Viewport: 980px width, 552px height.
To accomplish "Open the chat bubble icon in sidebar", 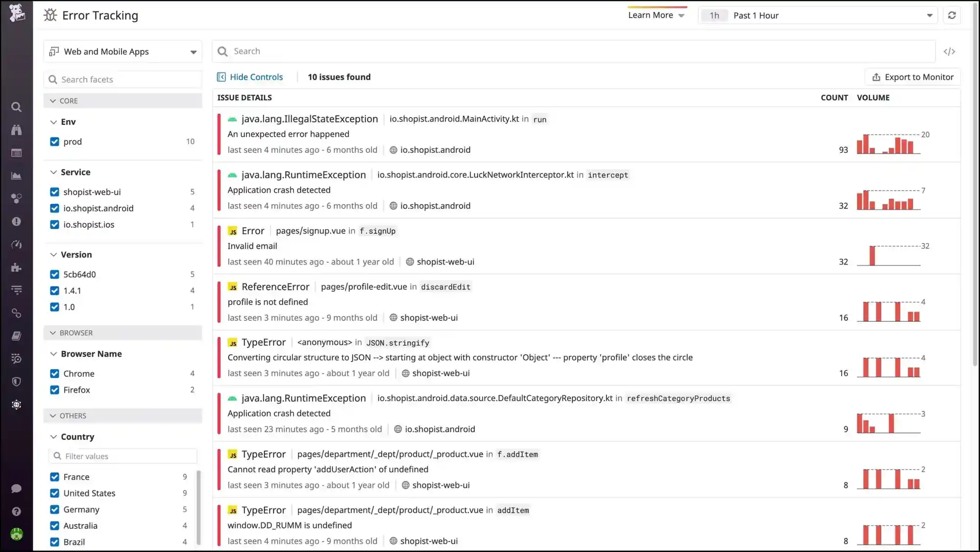I will pyautogui.click(x=16, y=488).
